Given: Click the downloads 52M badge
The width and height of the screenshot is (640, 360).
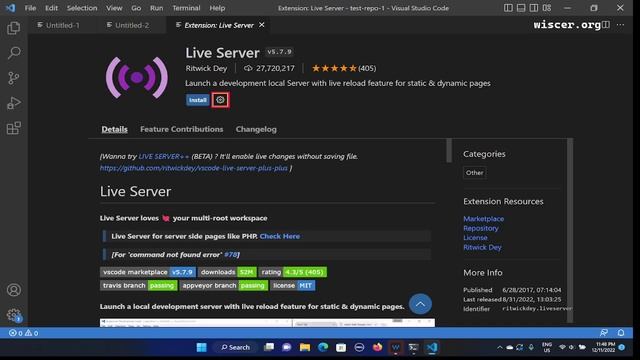Looking at the screenshot, I should click(x=227, y=272).
